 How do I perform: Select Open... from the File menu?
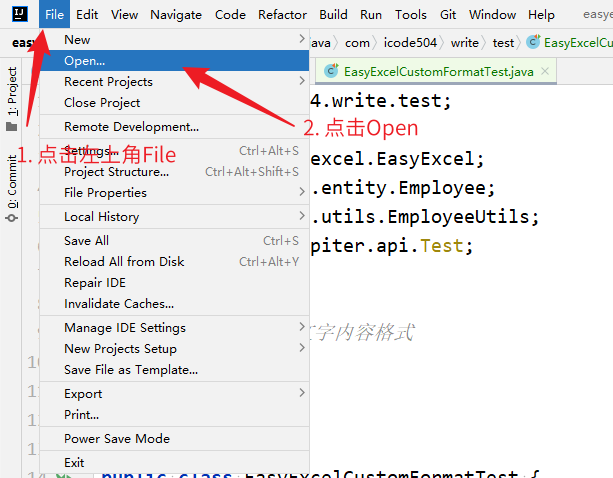pyautogui.click(x=84, y=61)
